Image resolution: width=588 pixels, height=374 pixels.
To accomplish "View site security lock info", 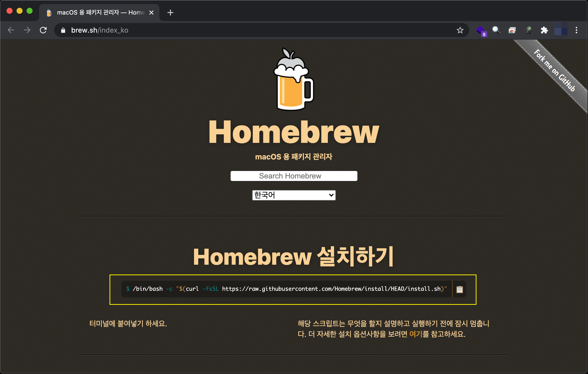I will 63,30.
